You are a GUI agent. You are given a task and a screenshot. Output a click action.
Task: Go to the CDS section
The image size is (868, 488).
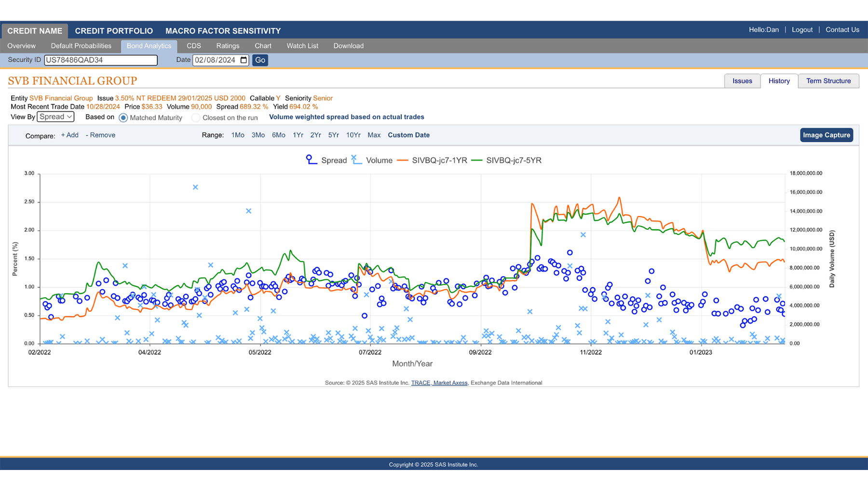click(x=193, y=46)
